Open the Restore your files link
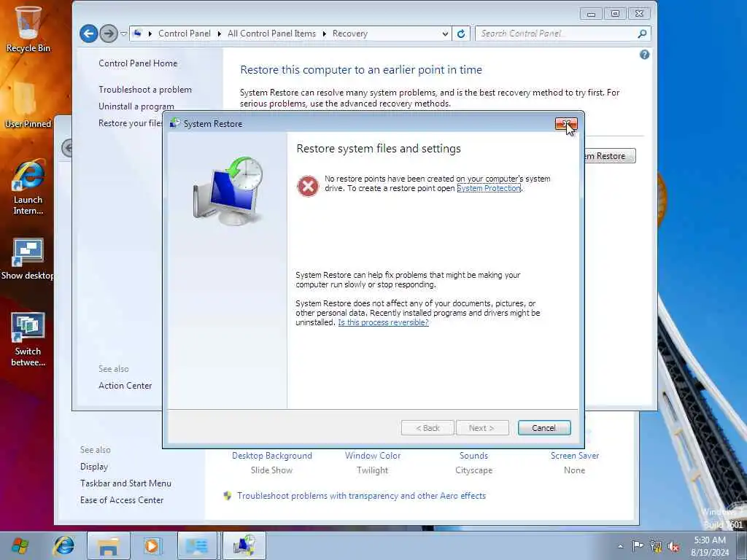Image resolution: width=747 pixels, height=560 pixels. [130, 122]
